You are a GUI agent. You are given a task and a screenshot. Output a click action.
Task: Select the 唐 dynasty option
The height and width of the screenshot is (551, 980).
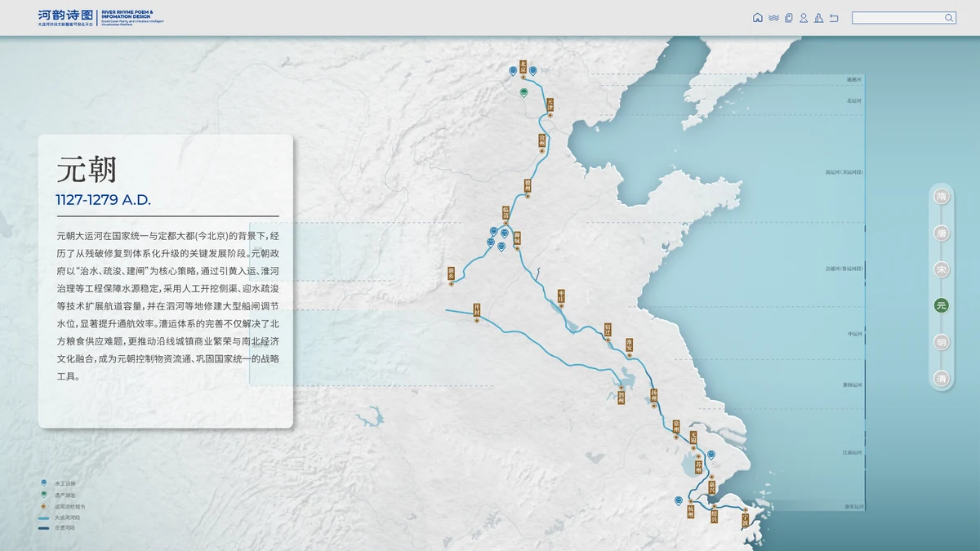point(942,233)
